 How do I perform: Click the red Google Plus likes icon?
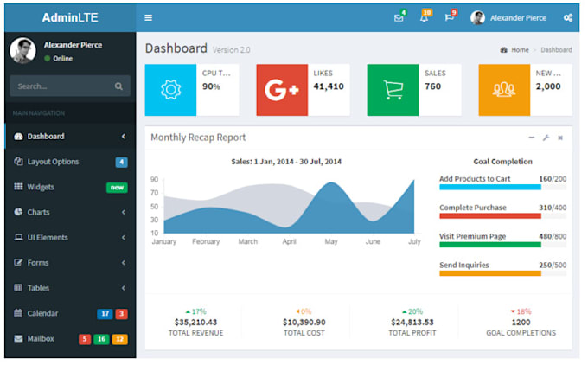pyautogui.click(x=282, y=90)
